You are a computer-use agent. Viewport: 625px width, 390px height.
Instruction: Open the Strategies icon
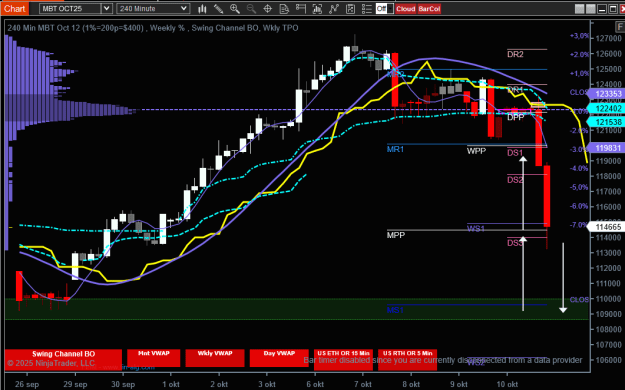click(x=350, y=8)
